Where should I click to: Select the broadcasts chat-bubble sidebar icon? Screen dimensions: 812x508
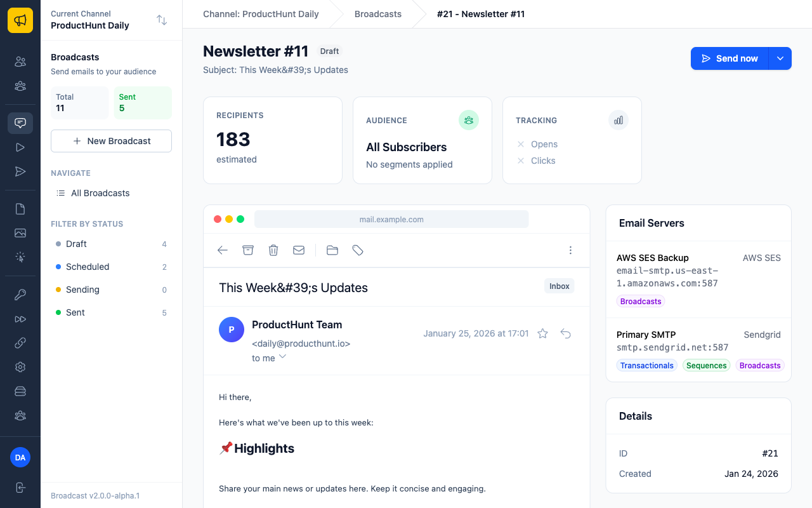(20, 123)
